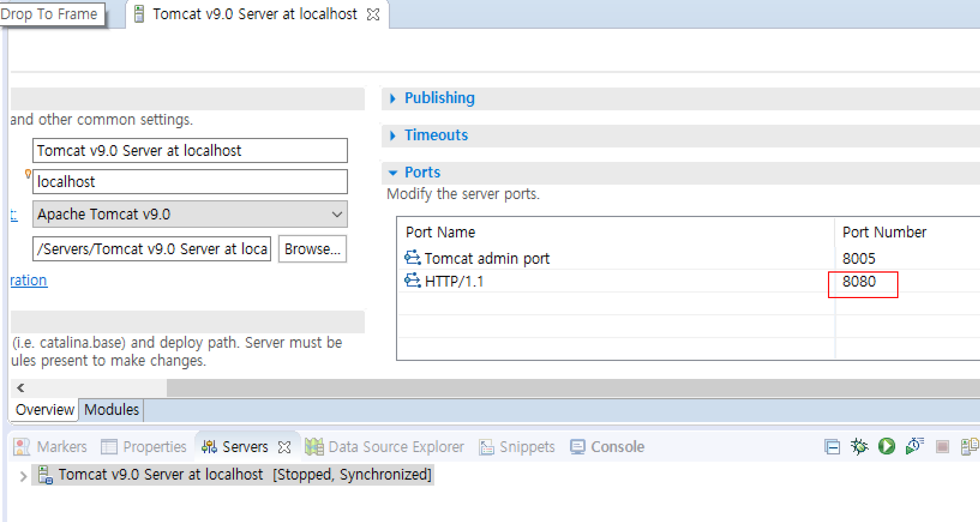Select the admin port number 8005
This screenshot has height=522, width=980.
[859, 259]
